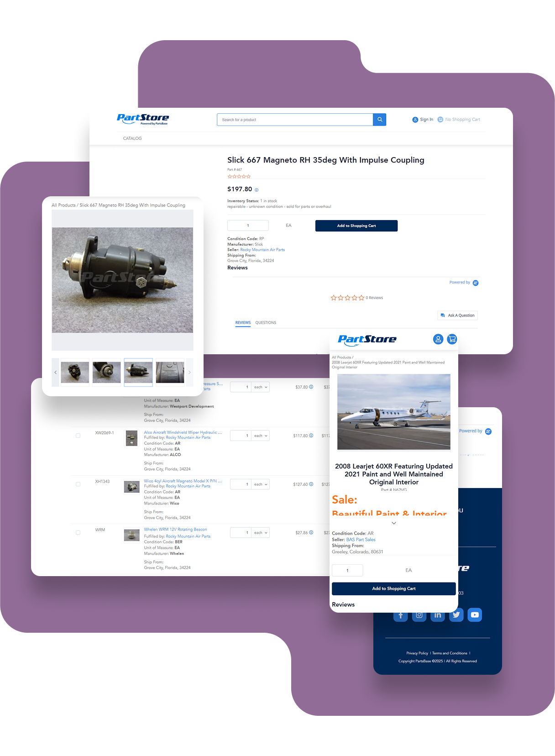The width and height of the screenshot is (555, 756).
Task: Open the PartStore logo in the desktop header
Action: point(143,119)
